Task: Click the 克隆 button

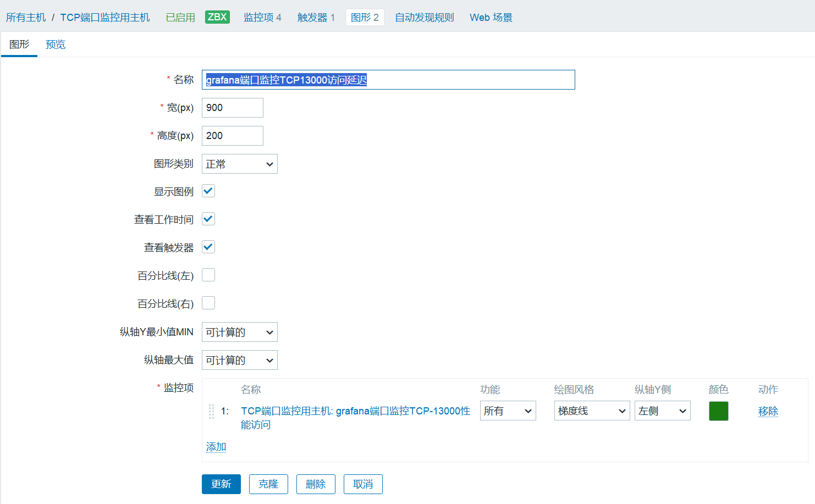Action: [x=268, y=484]
